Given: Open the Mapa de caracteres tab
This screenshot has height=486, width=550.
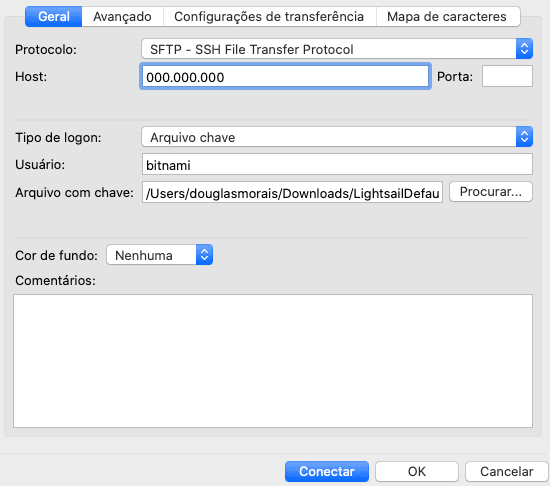Looking at the screenshot, I should tap(447, 16).
